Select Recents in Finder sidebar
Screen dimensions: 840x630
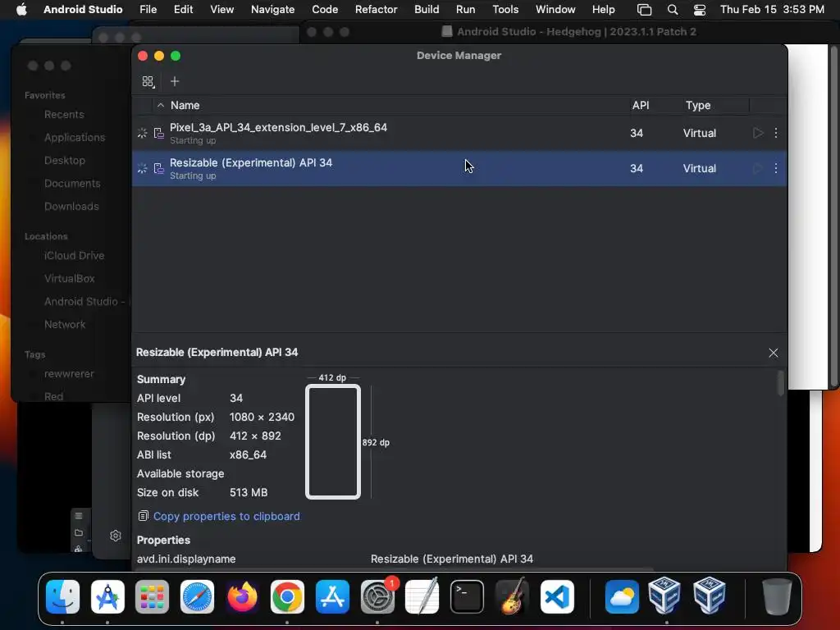[x=64, y=114]
